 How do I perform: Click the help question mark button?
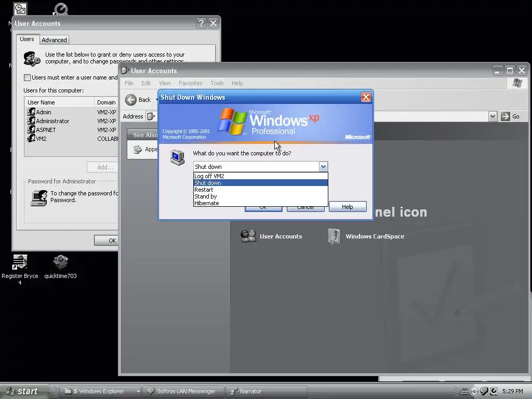201,23
